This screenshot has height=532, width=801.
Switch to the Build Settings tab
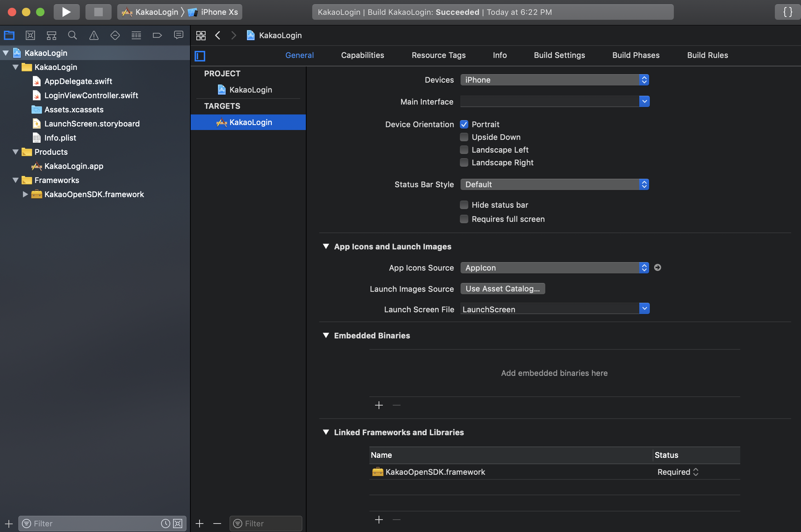pyautogui.click(x=559, y=55)
